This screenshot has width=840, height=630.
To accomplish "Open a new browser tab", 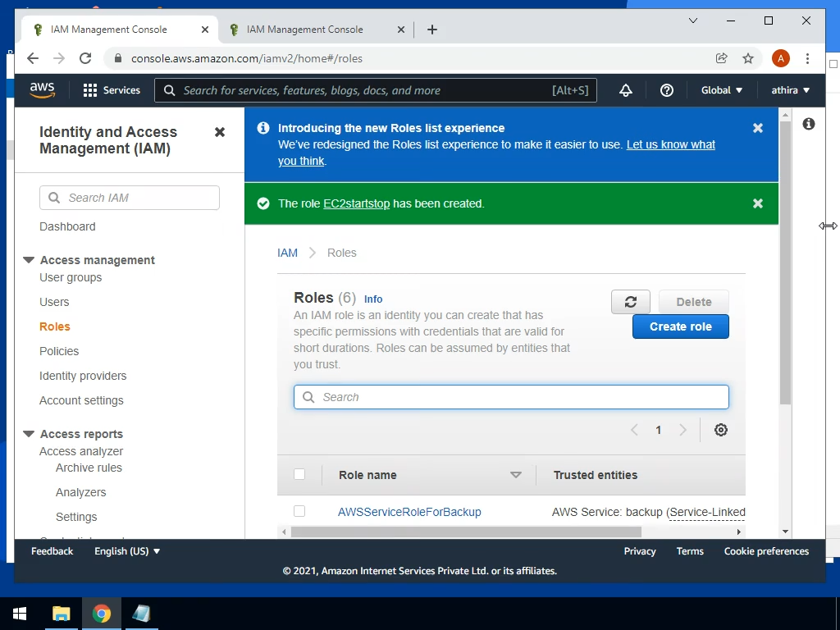I will pos(432,30).
